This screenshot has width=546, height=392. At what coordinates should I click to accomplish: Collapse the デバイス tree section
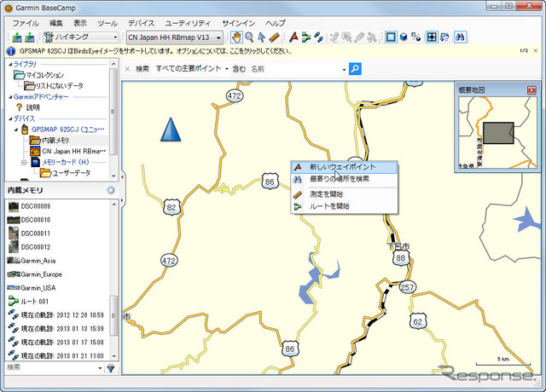point(10,118)
